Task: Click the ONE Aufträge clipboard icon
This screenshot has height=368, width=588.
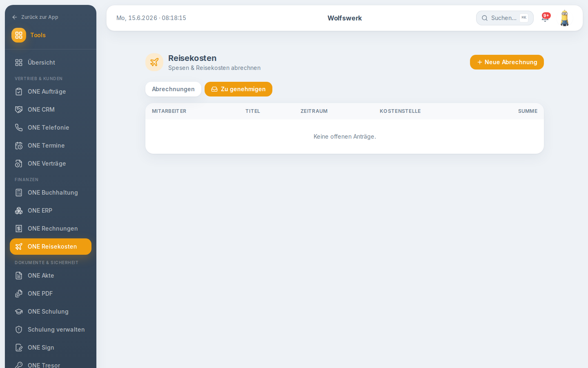Action: (19, 92)
